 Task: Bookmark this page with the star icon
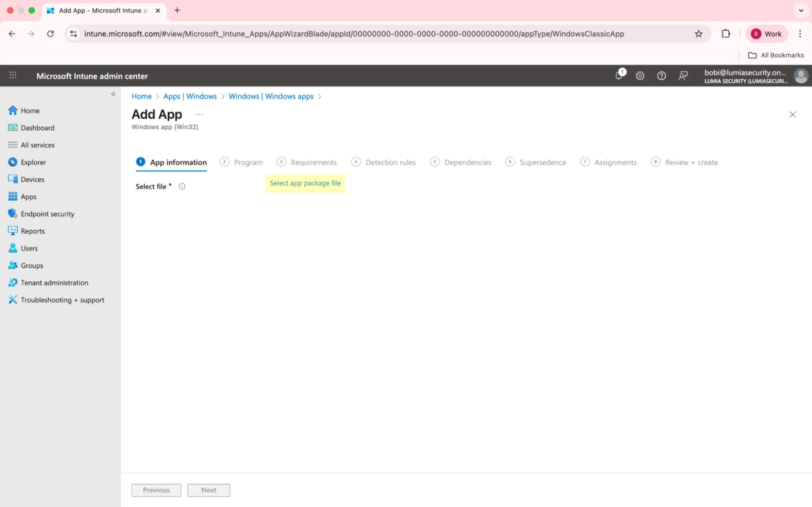(699, 34)
